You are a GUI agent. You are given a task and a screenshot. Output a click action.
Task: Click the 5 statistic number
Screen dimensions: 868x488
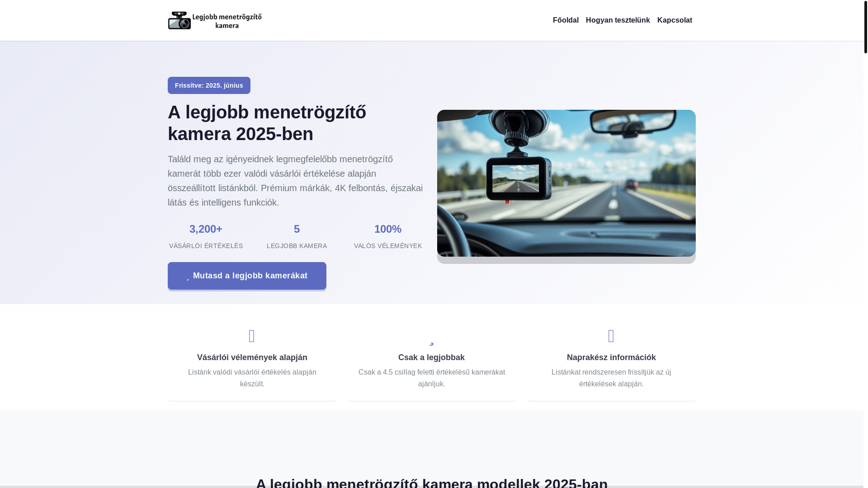pyautogui.click(x=297, y=229)
